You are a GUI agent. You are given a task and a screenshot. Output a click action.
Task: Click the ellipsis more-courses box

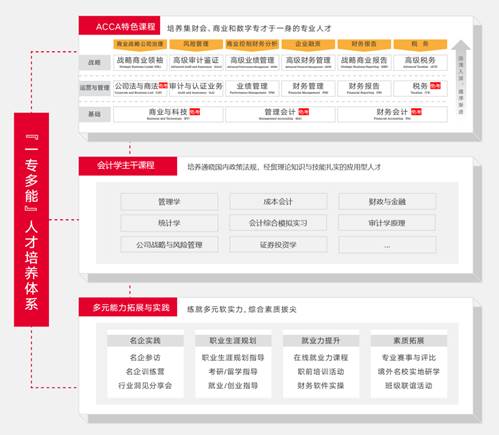[387, 245]
